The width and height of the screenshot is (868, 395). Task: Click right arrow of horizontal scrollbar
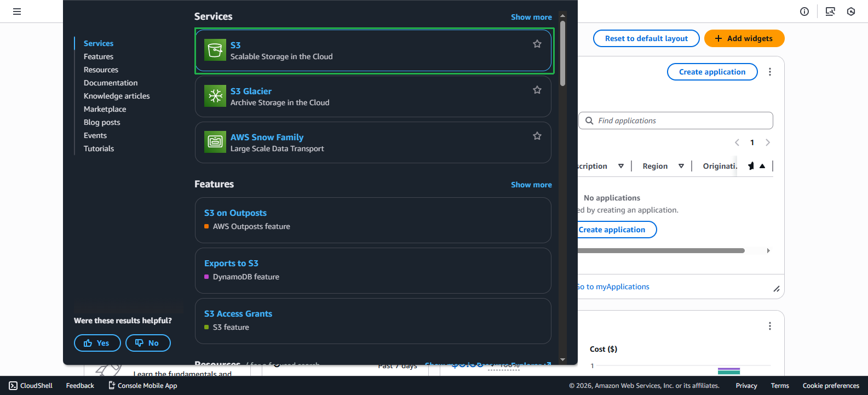pyautogui.click(x=768, y=250)
